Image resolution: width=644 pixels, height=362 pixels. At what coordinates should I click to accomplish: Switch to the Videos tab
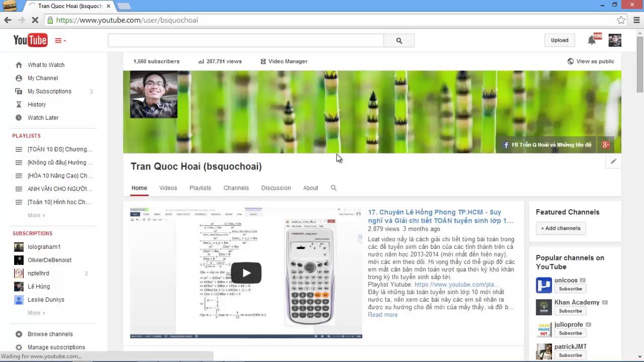click(x=168, y=188)
